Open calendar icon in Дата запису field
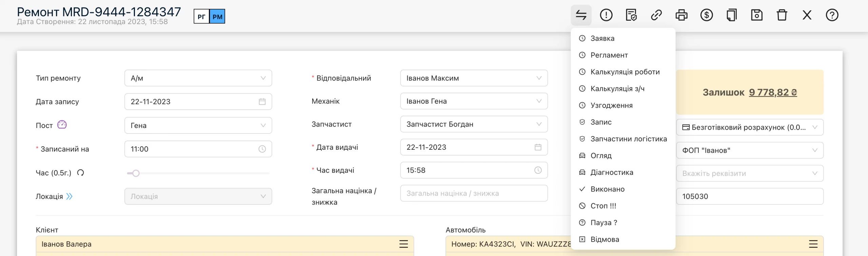This screenshot has height=256, width=868. coord(262,102)
